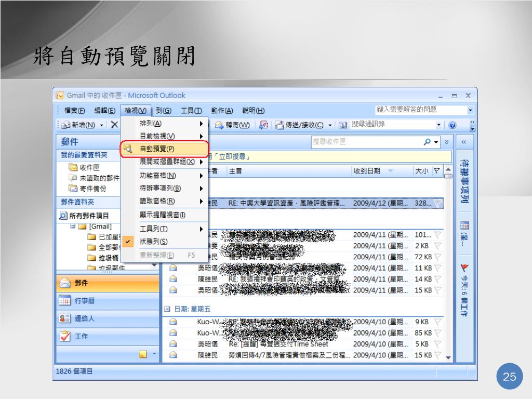Collapse the 日期: 星期五 group

click(167, 309)
